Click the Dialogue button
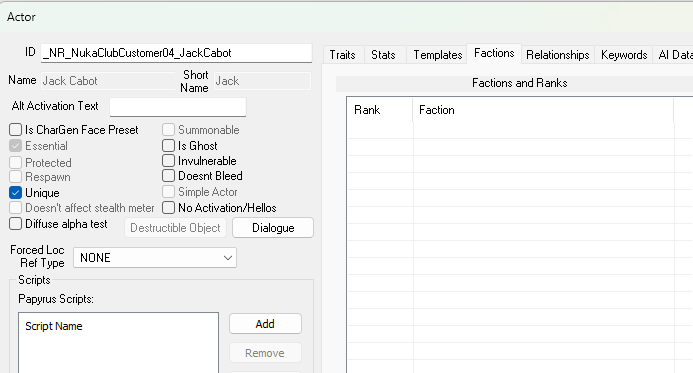The width and height of the screenshot is (693, 373). tap(273, 228)
